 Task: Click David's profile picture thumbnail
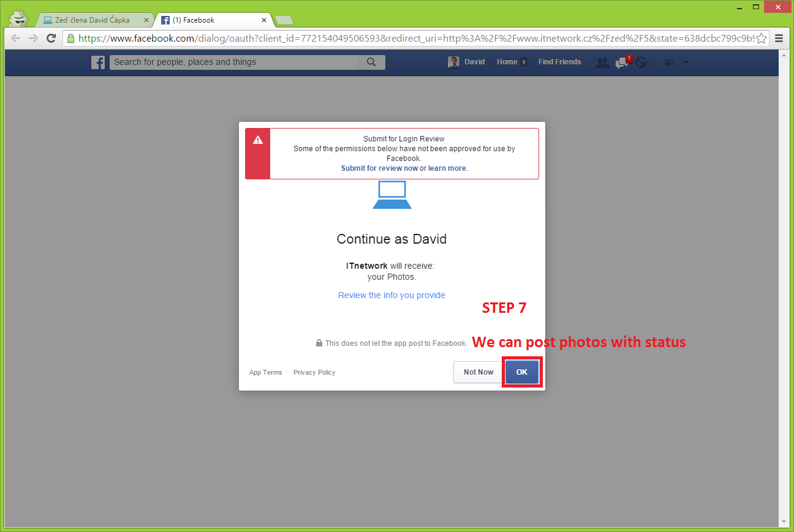pyautogui.click(x=454, y=62)
